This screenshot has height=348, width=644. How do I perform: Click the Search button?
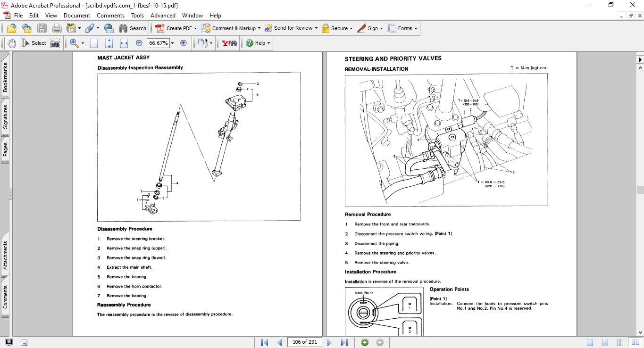coord(133,28)
